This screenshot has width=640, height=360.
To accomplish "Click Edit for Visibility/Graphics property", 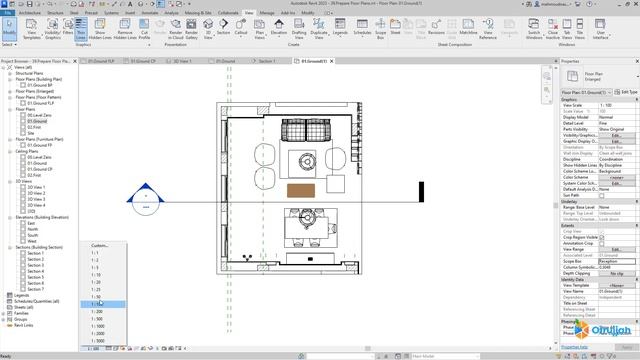I will pyautogui.click(x=616, y=135).
